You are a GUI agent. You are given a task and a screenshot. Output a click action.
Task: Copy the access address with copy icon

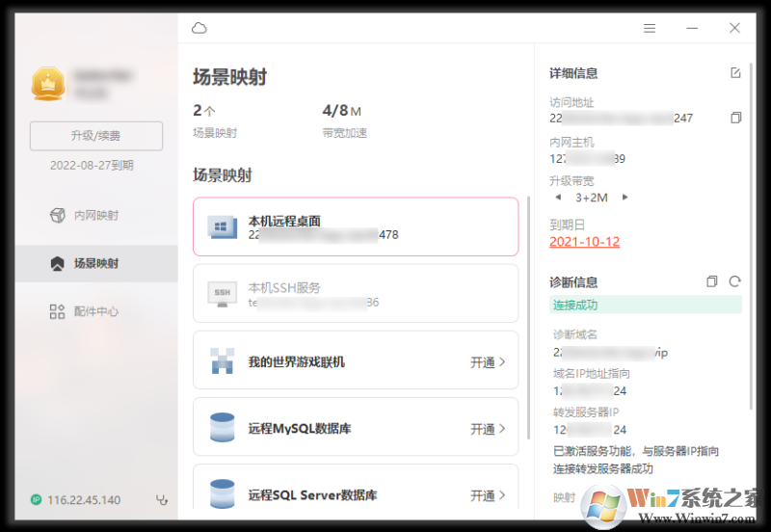736,118
